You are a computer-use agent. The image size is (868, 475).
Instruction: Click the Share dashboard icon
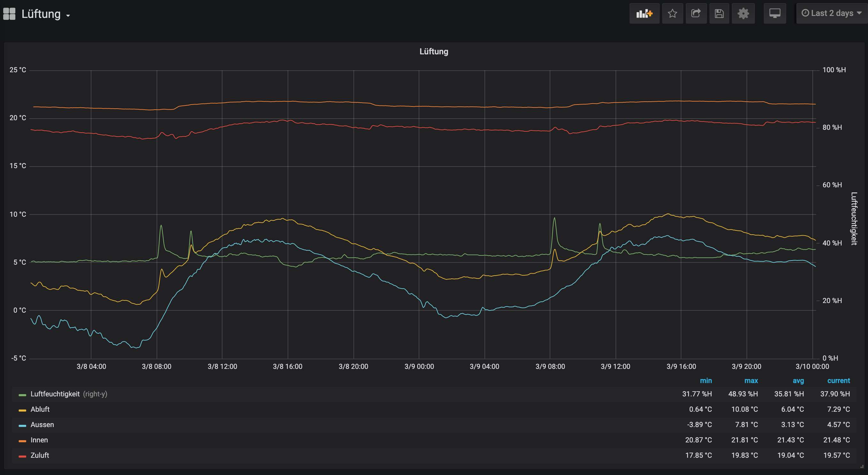[x=696, y=13]
